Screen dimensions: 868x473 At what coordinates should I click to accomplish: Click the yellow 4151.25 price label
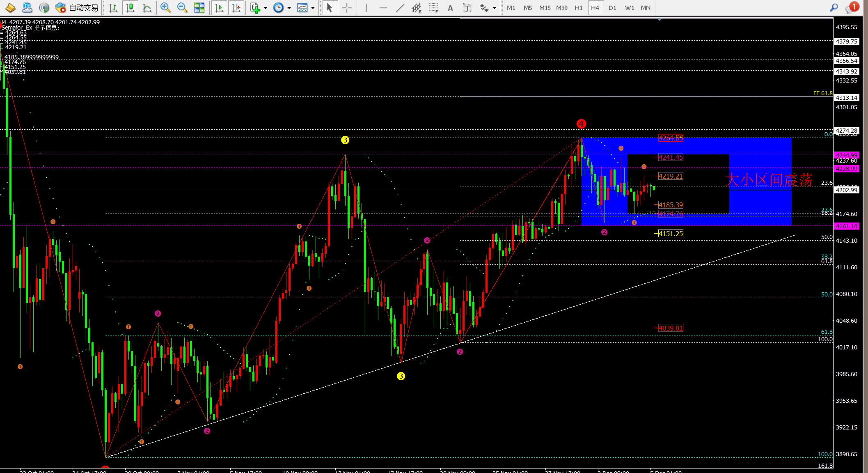click(x=671, y=234)
